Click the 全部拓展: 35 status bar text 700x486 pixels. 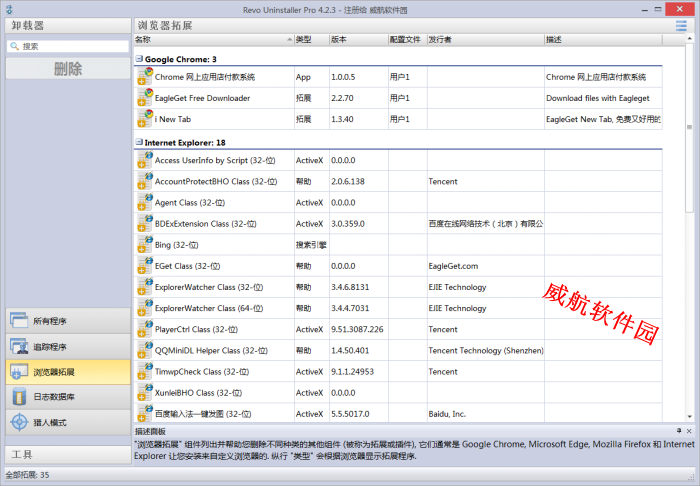[27, 475]
